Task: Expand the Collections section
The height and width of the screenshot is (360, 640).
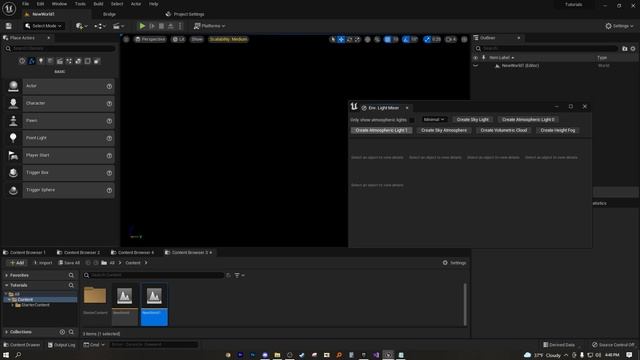Action: tap(7, 332)
